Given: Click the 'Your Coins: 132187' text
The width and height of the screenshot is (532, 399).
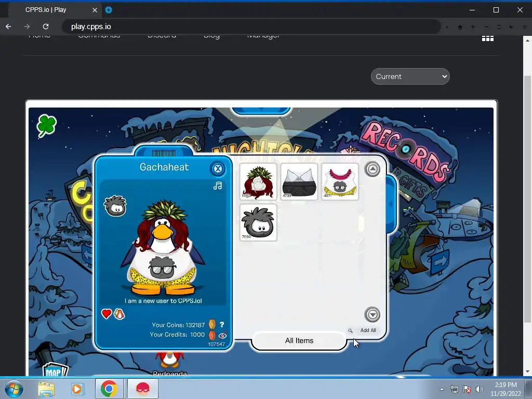Looking at the screenshot, I should pos(179,325).
